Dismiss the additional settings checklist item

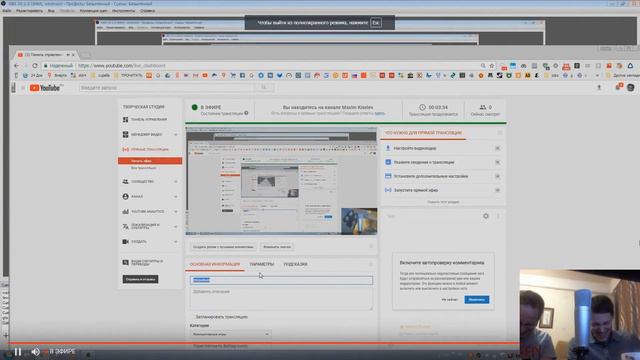(498, 176)
